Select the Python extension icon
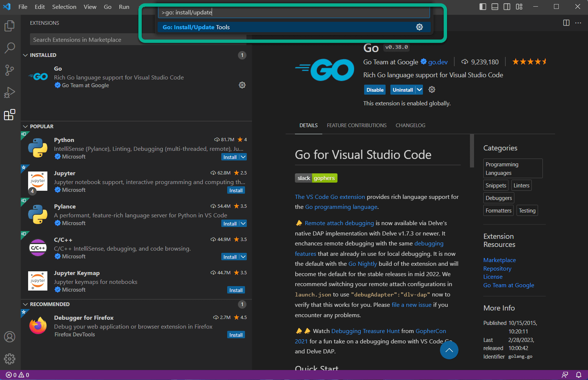588x380 pixels. [38, 148]
